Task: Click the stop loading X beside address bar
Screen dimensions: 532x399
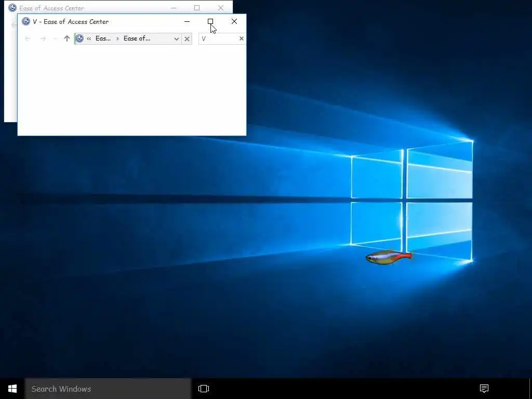Action: coord(187,38)
